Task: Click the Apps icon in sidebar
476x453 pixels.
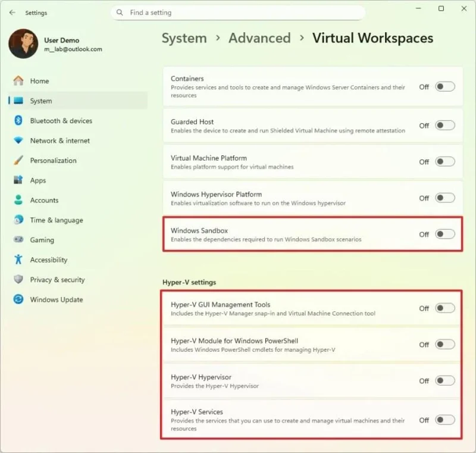Action: (18, 180)
